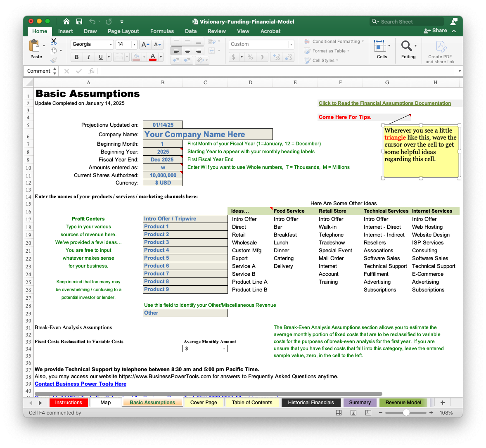Open the text Orientation tool

point(201,60)
